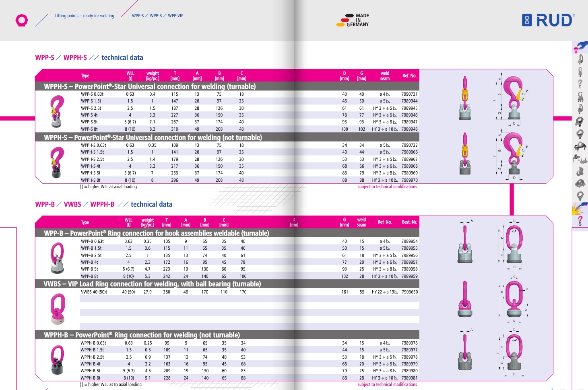Select the WPPH-B 2.5t row label
This screenshot has width=588, height=390.
point(92,357)
